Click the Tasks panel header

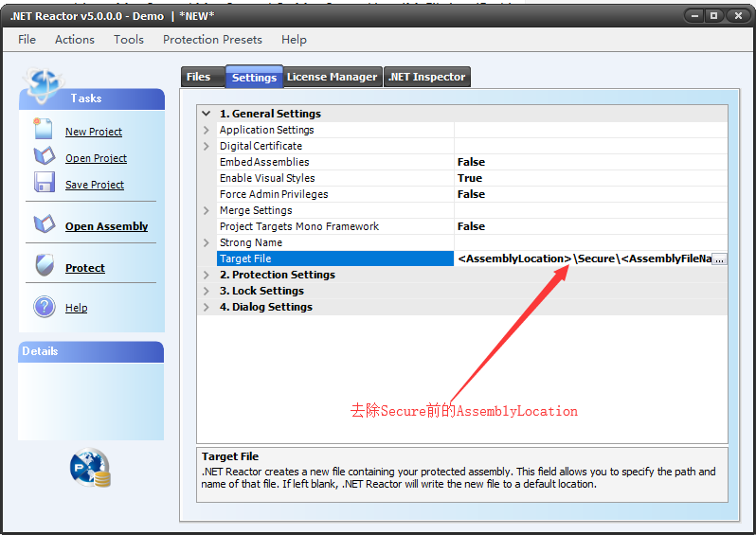tap(92, 98)
